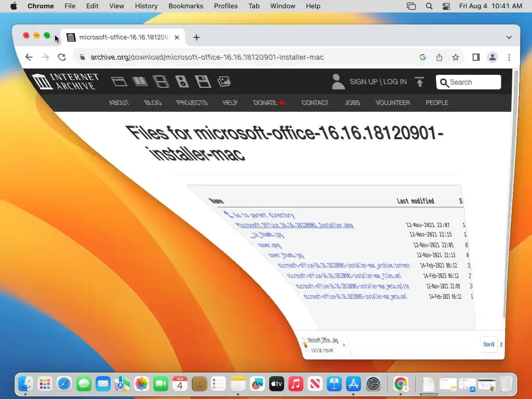
Task: Open the App Store from the Dock
Action: (353, 384)
